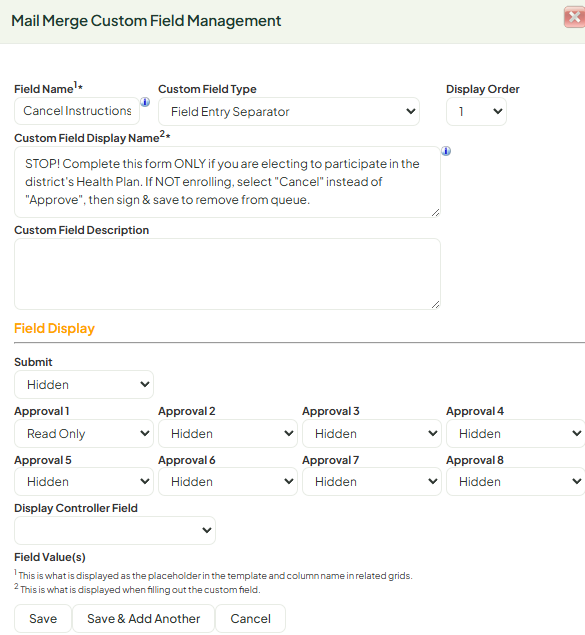Change the Approval 1 dropdown set to Read Only
This screenshot has width=585, height=635.
tap(84, 433)
